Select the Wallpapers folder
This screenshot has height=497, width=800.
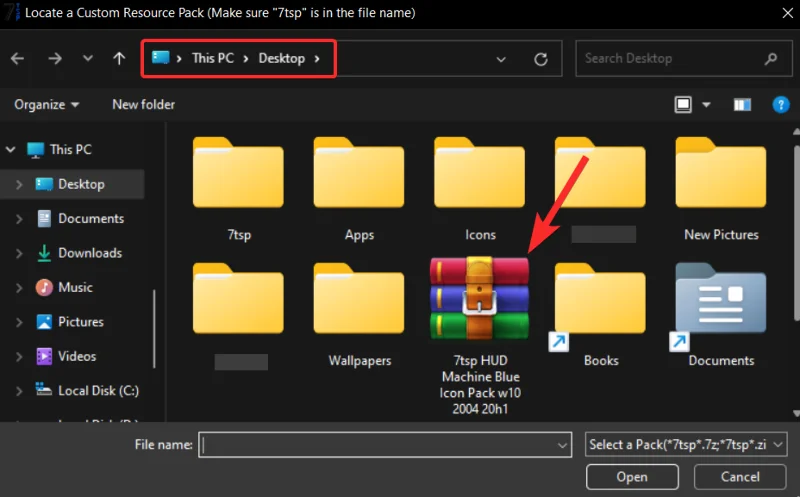[359, 315]
